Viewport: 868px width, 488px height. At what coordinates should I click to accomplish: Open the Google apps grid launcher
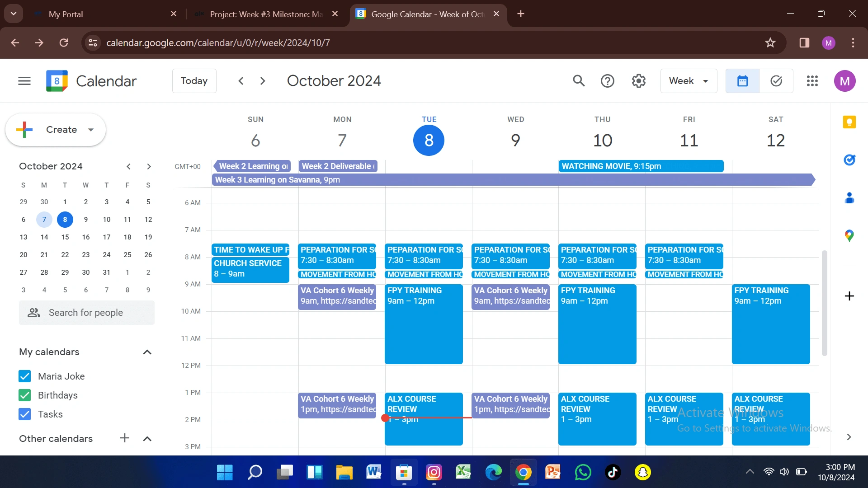(x=812, y=81)
